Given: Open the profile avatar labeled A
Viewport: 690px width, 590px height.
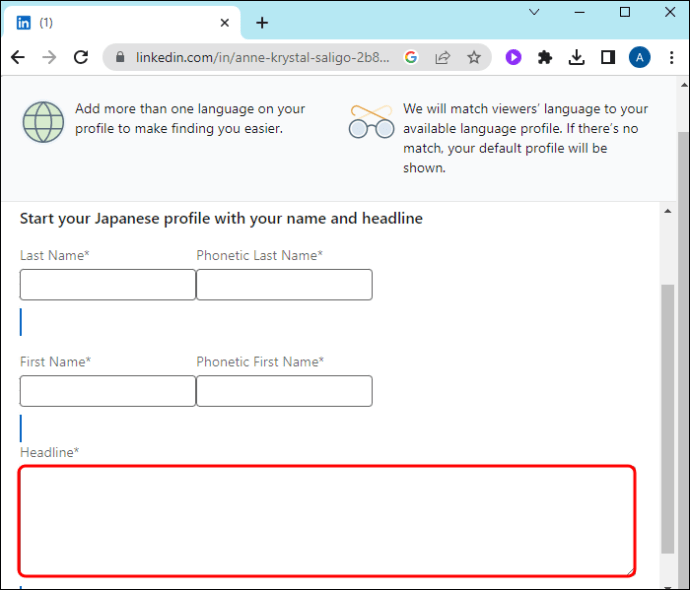Looking at the screenshot, I should pos(640,57).
